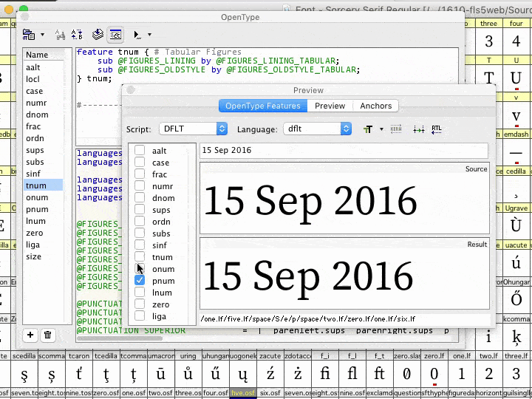This screenshot has width=532, height=399.
Task: Add a new feature with the plus button
Action: tap(30, 335)
